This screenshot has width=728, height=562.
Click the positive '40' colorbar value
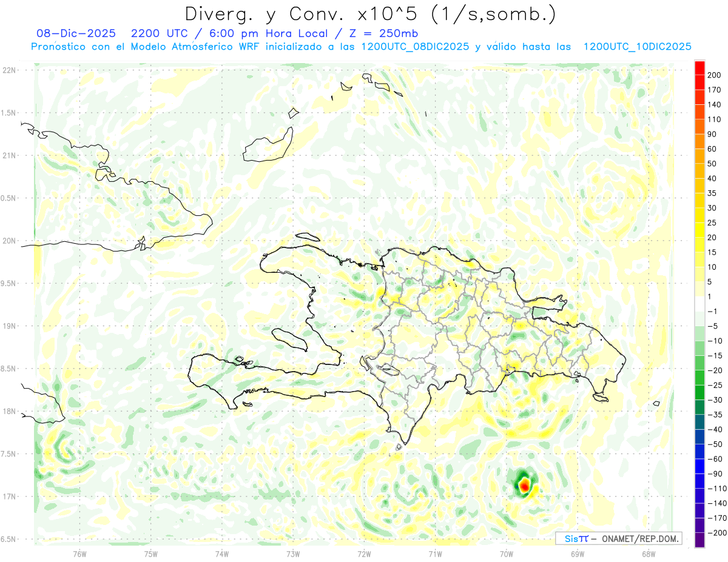[x=712, y=178]
